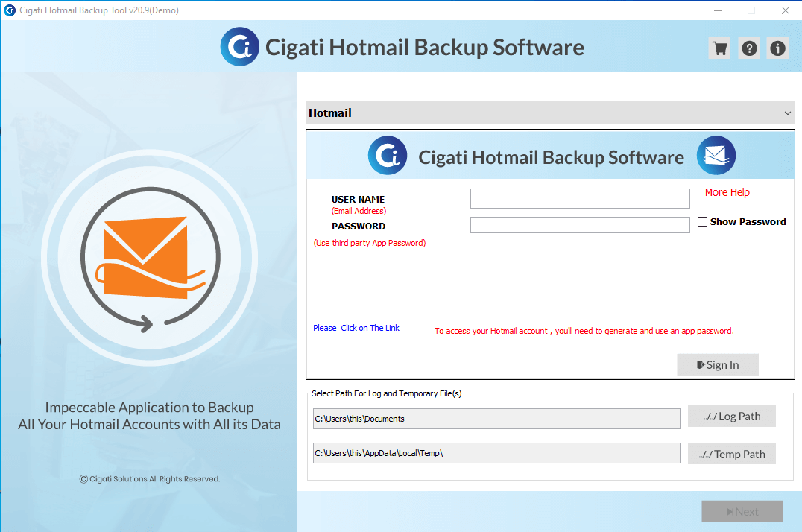Open the More Help link

tap(727, 192)
